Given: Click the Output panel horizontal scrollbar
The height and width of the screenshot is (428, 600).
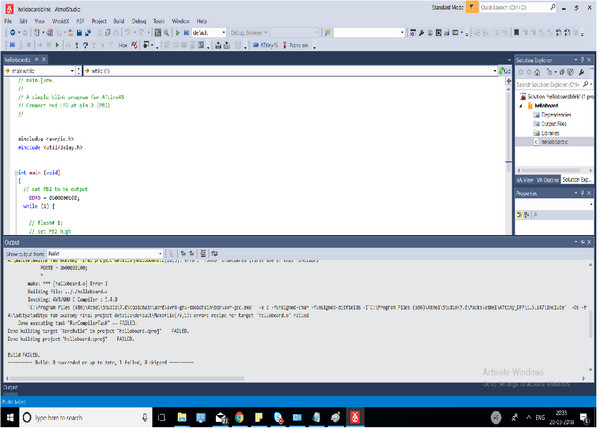Looking at the screenshot, I should pyautogui.click(x=127, y=378).
